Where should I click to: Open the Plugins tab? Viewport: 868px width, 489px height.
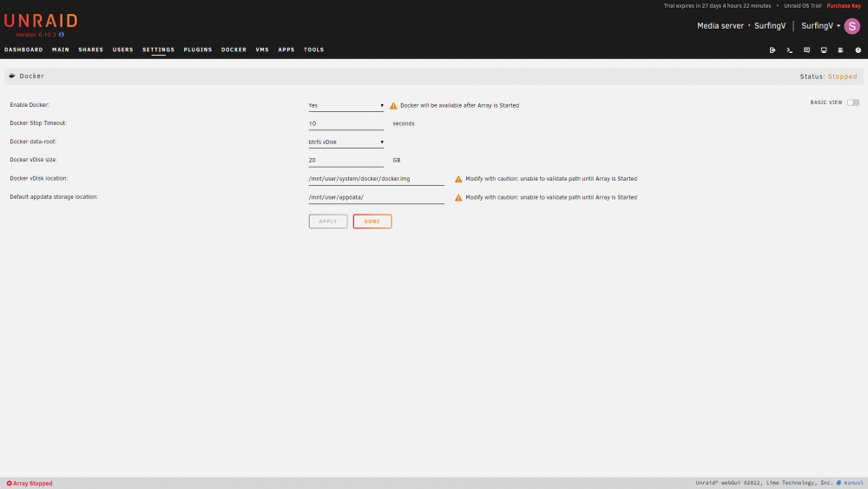coord(198,50)
